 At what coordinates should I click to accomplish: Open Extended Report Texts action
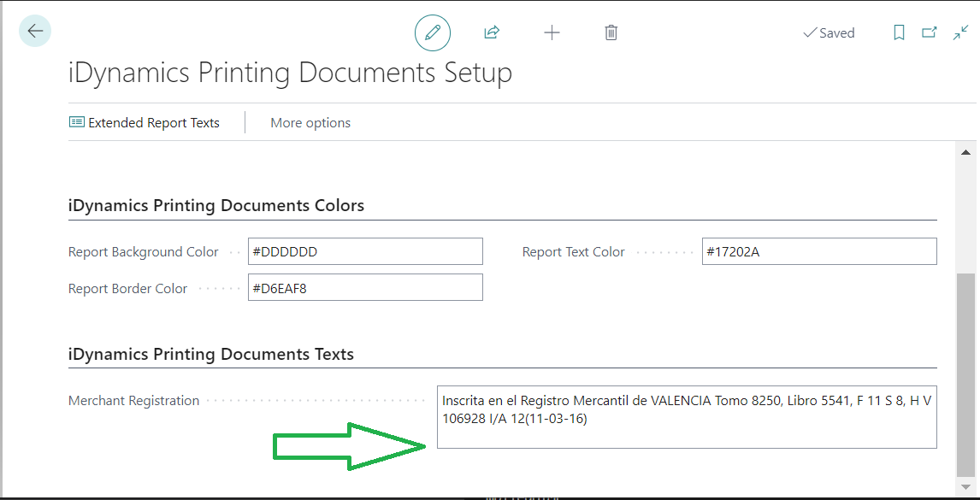pos(145,122)
